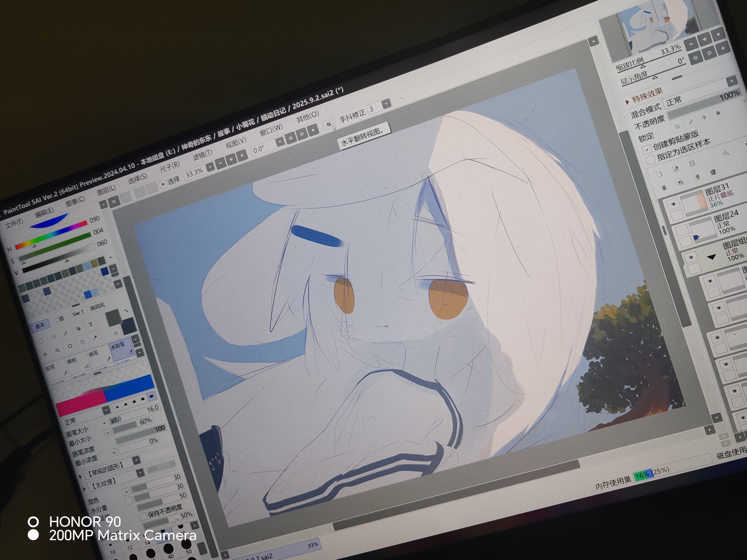Click navigator rotate counterclockwise button
The image size is (747, 560).
(696, 58)
